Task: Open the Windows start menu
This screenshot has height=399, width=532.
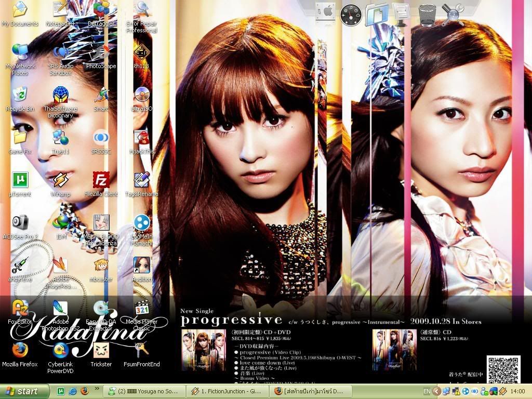Action: coord(24,392)
